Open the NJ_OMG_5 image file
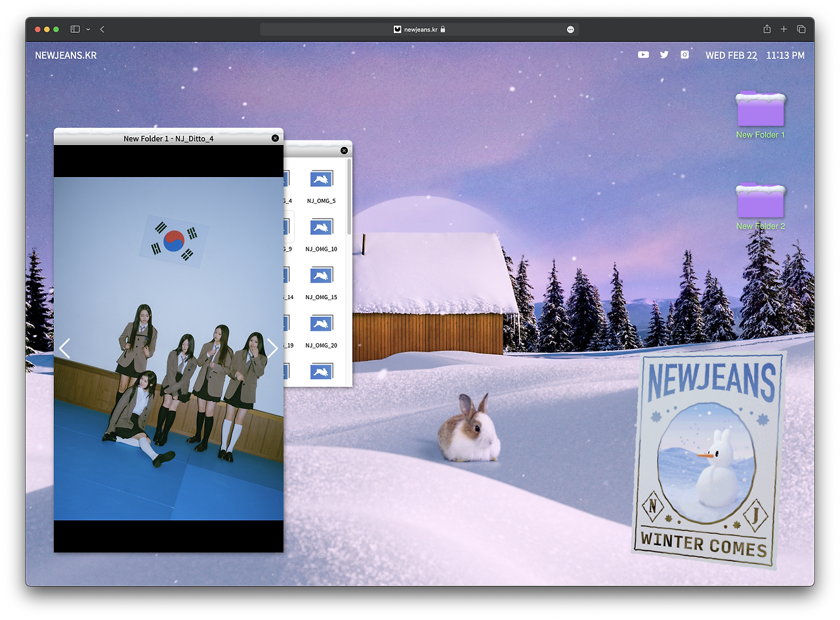 pos(321,186)
